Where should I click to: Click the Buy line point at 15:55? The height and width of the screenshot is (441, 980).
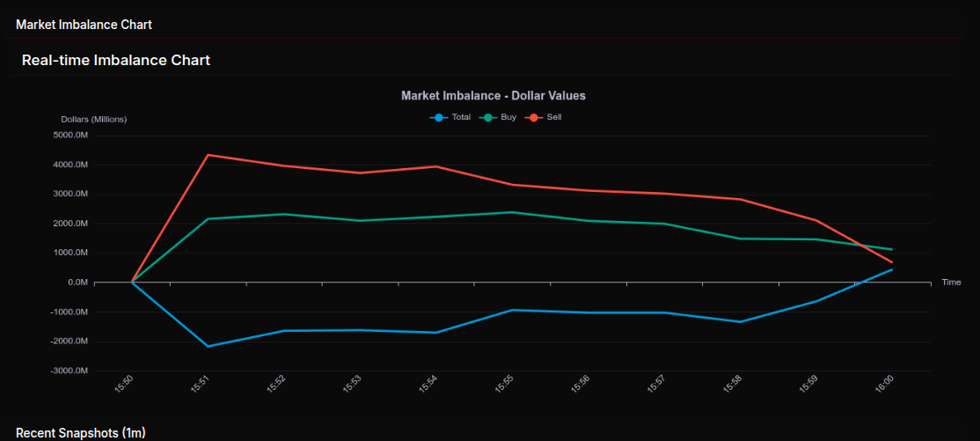pyautogui.click(x=512, y=212)
